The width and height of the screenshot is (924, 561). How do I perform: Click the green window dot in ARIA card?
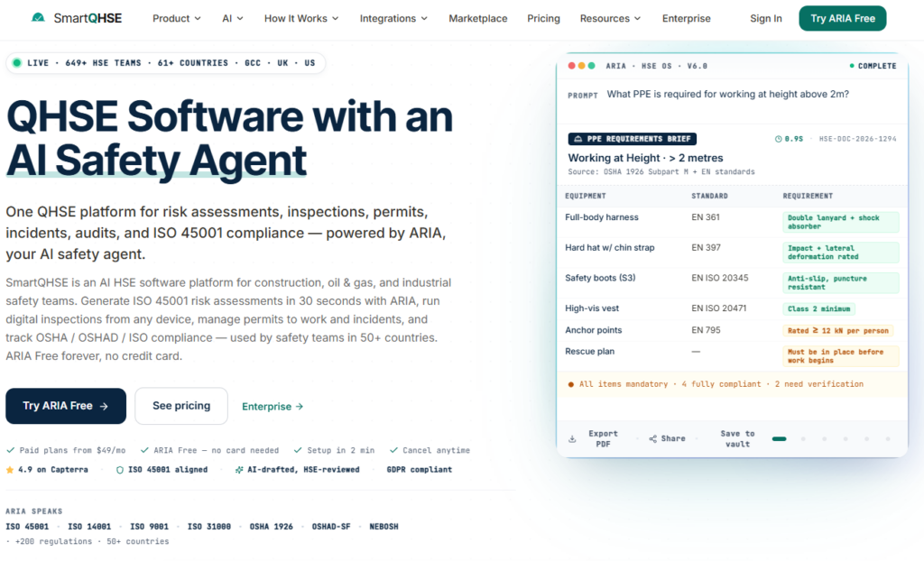click(x=592, y=66)
